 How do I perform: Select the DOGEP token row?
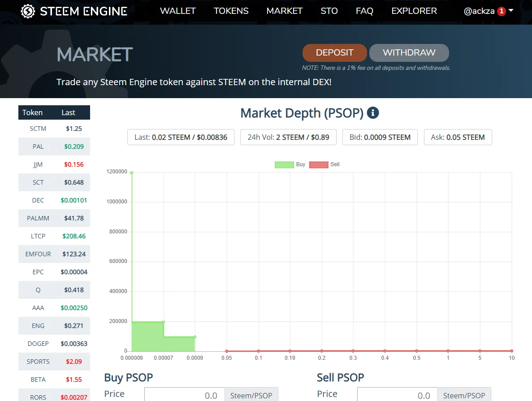tap(54, 344)
